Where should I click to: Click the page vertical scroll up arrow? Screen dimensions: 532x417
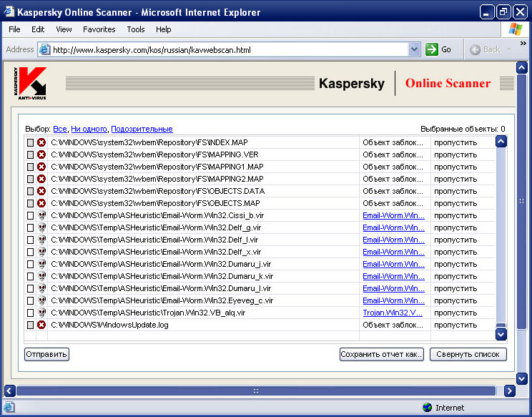pyautogui.click(x=522, y=67)
